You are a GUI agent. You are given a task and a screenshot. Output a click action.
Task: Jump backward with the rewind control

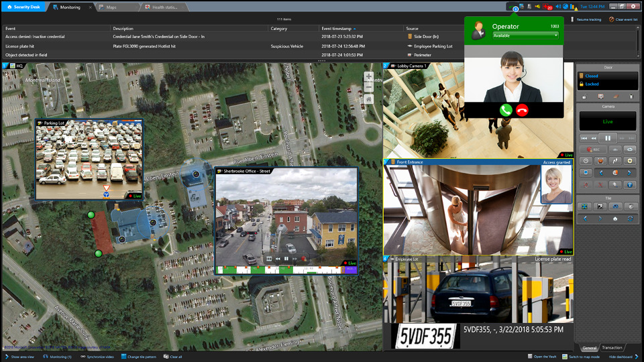(594, 138)
